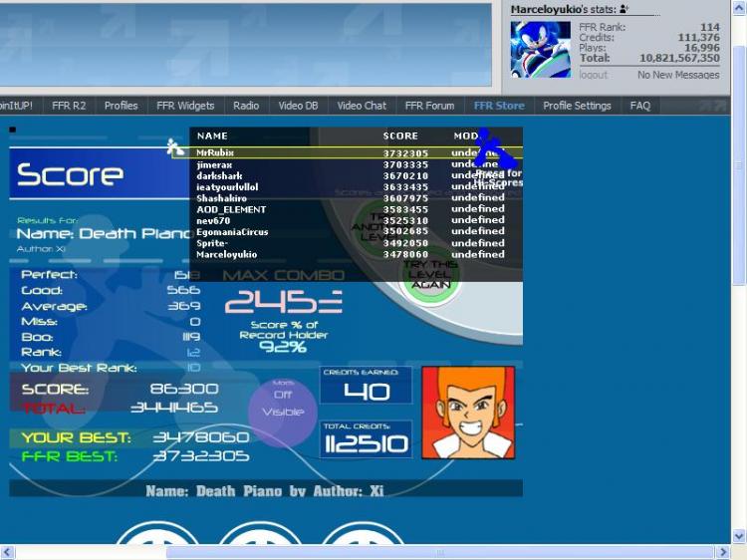The height and width of the screenshot is (560, 747).
Task: Click the NAME column header
Action: coord(212,136)
